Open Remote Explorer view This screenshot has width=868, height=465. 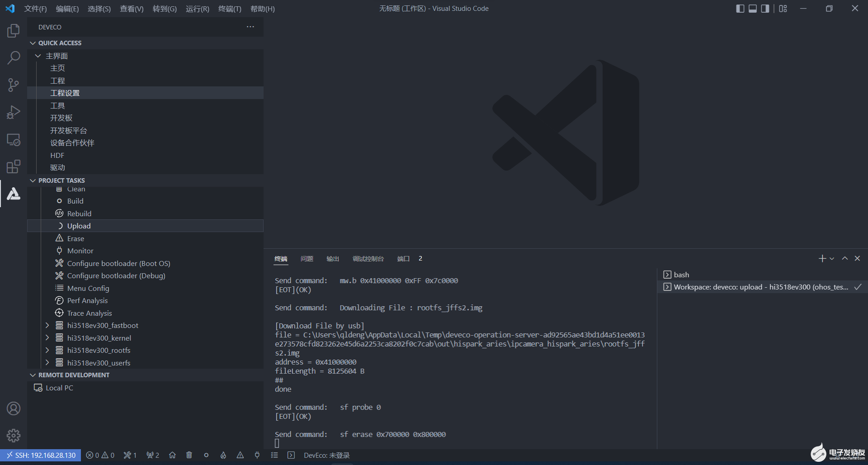click(14, 139)
